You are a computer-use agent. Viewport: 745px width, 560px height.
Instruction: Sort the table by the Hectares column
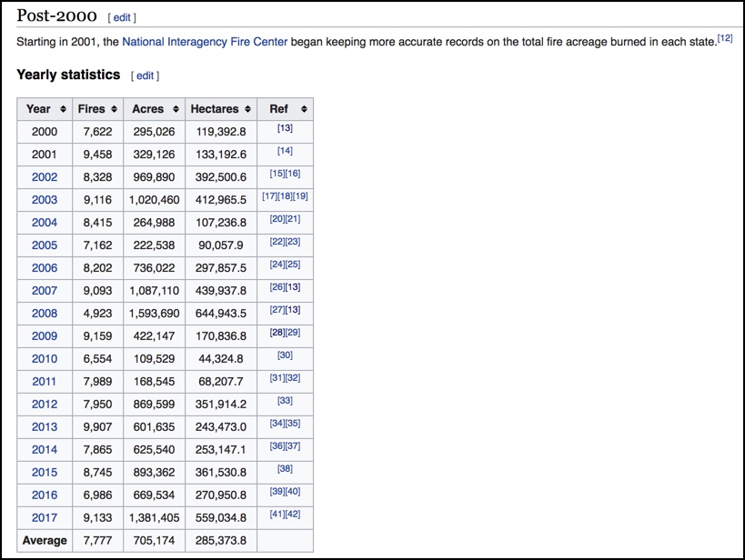(x=217, y=108)
